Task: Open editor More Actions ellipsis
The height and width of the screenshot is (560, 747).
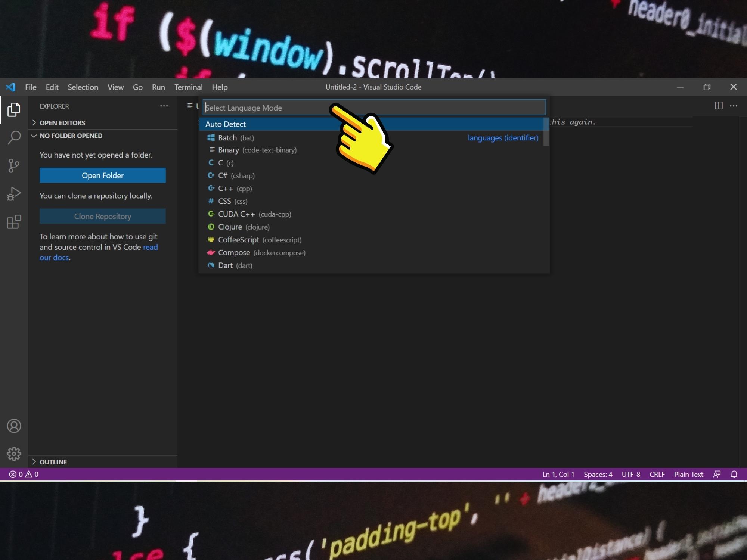Action: pyautogui.click(x=734, y=106)
